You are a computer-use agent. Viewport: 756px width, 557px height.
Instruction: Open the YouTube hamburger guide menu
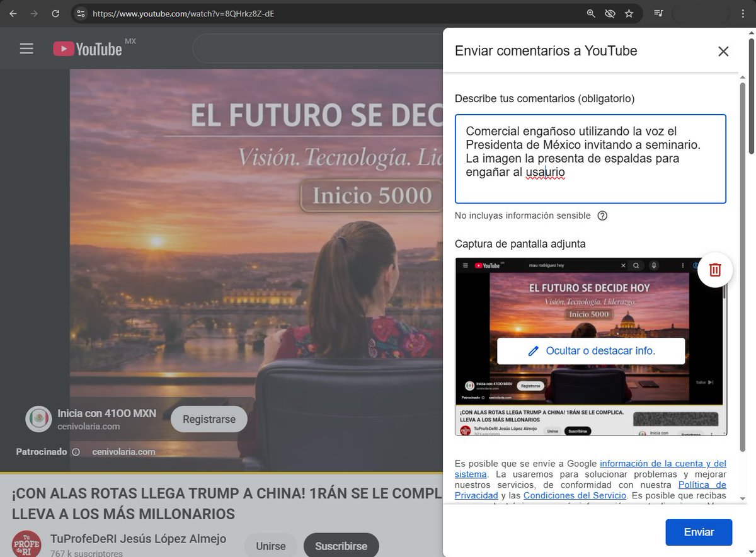coord(26,49)
